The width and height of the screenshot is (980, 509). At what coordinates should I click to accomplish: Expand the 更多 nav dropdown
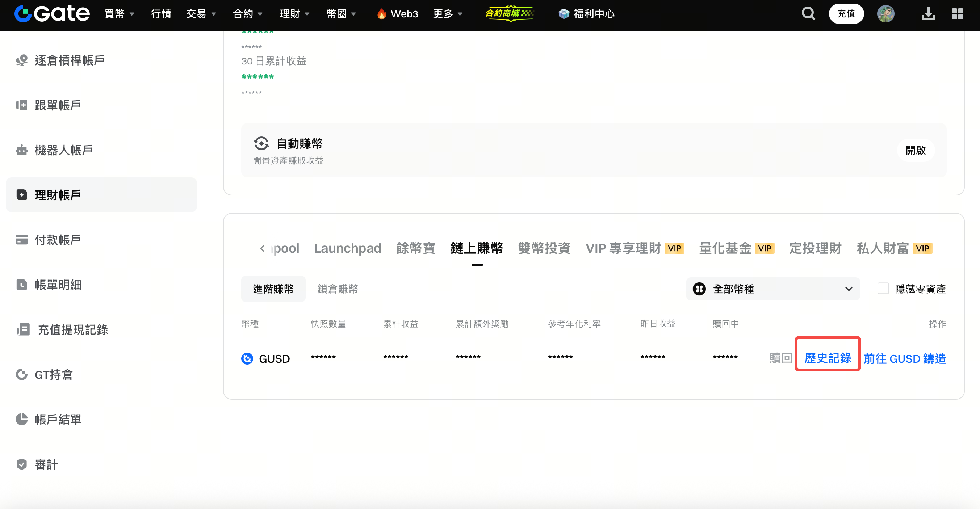447,14
